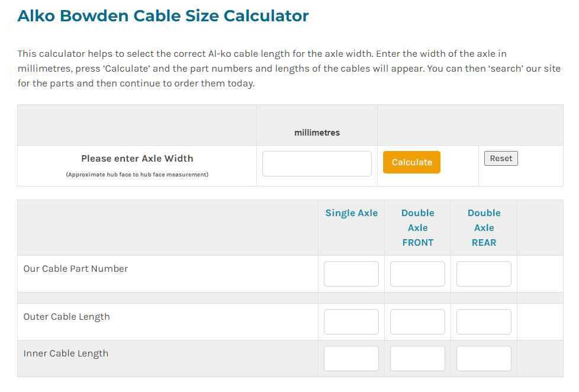Viewport: 579px width, 392px height.
Task: Select the Single Axle outer cable length field
Action: pyautogui.click(x=351, y=322)
